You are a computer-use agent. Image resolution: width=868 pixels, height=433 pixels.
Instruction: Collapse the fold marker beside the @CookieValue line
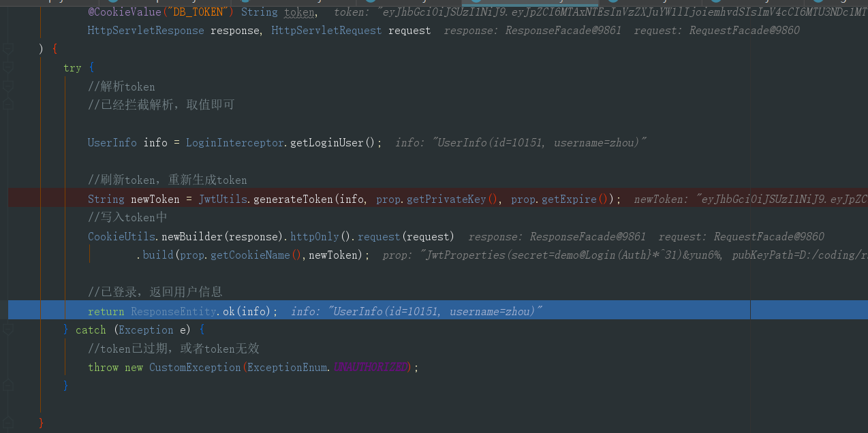(7, 48)
